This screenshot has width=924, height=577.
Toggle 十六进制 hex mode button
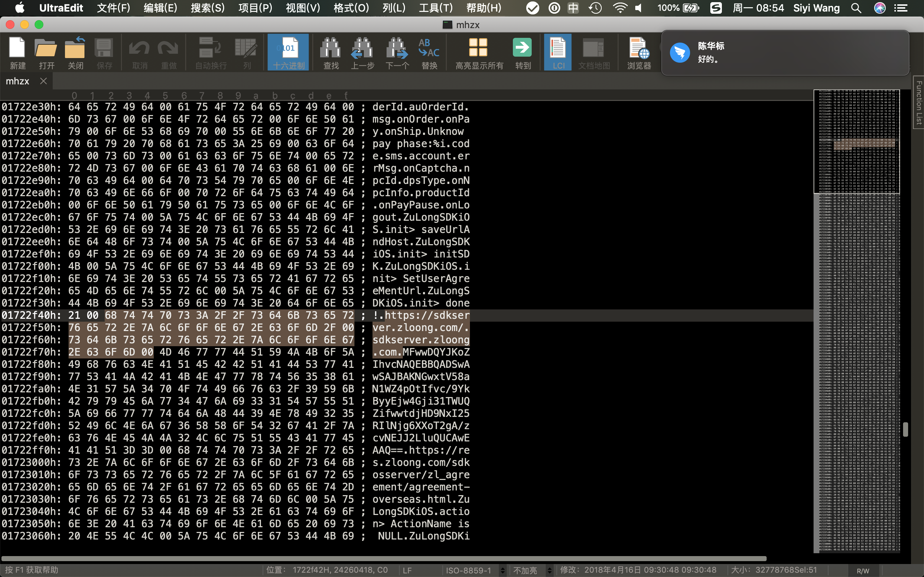(x=288, y=53)
